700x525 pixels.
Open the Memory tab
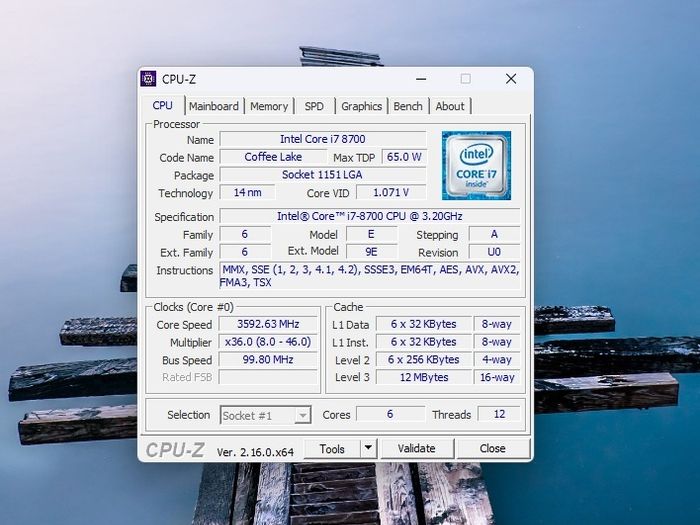(269, 106)
